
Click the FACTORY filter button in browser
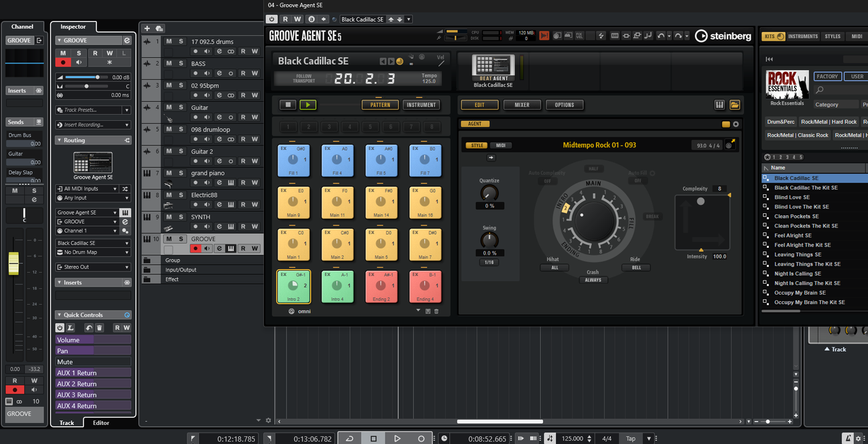[827, 77]
